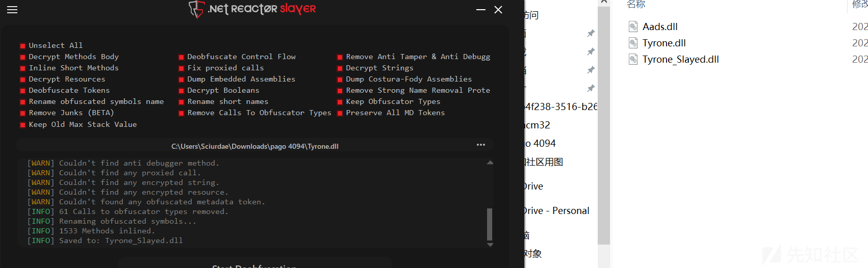Click the Explorer sidebar scrollbar thumb
868x268 pixels.
pos(604,125)
